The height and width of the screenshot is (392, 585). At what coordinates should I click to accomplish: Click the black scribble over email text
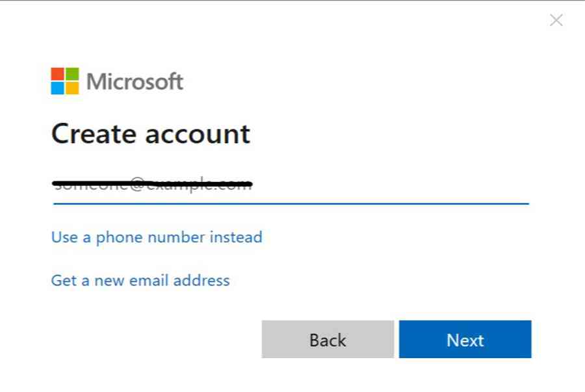(x=152, y=183)
